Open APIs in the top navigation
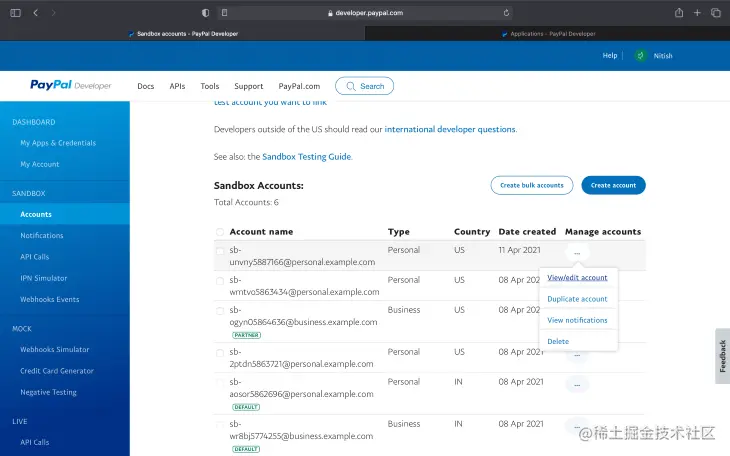This screenshot has height=456, width=730. [177, 86]
